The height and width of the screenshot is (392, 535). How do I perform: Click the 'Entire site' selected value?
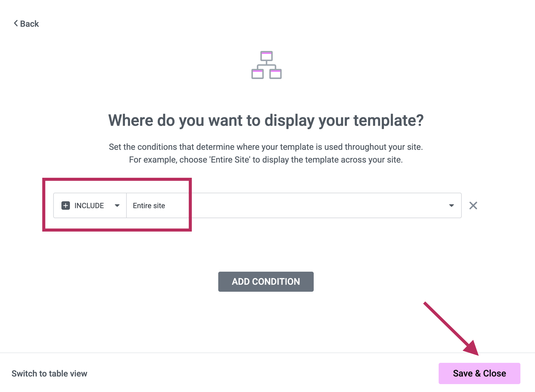(x=149, y=206)
